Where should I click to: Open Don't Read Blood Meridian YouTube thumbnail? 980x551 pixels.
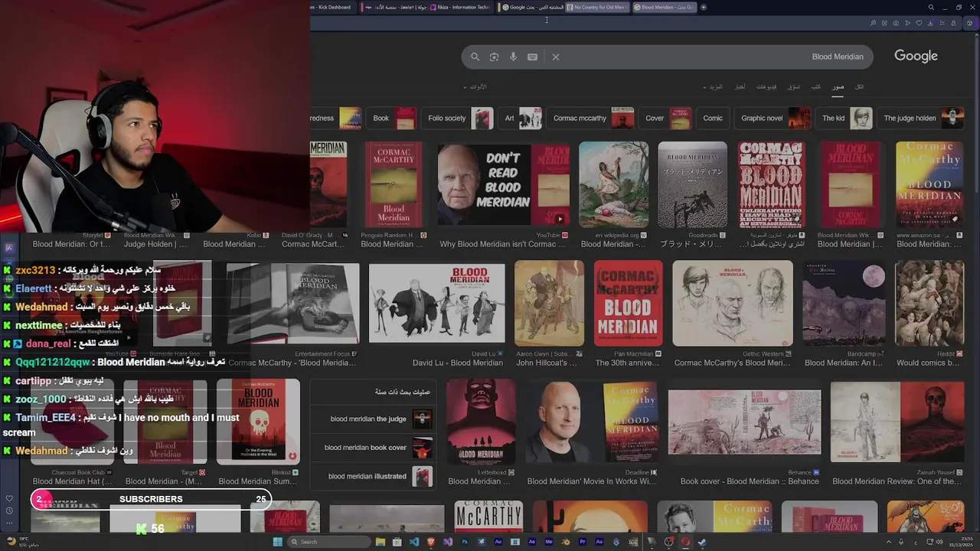pos(503,184)
